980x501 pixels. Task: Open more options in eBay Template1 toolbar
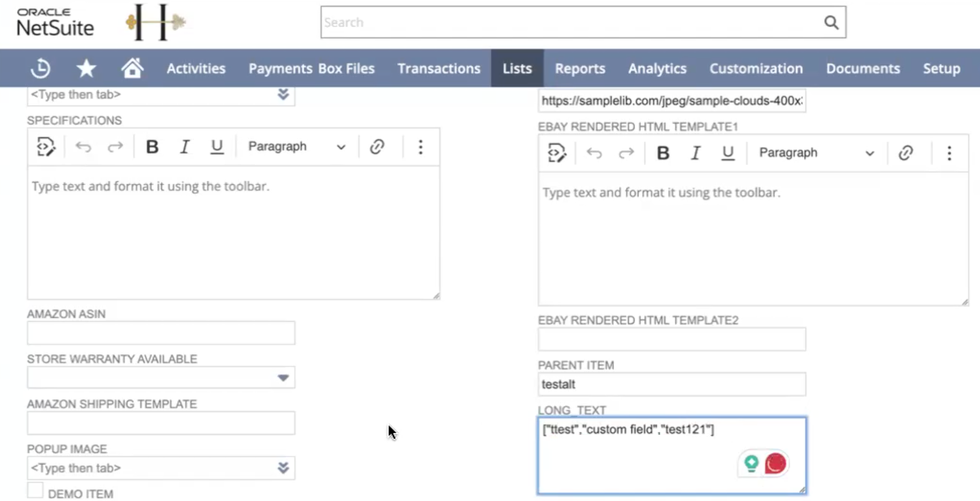click(x=949, y=153)
